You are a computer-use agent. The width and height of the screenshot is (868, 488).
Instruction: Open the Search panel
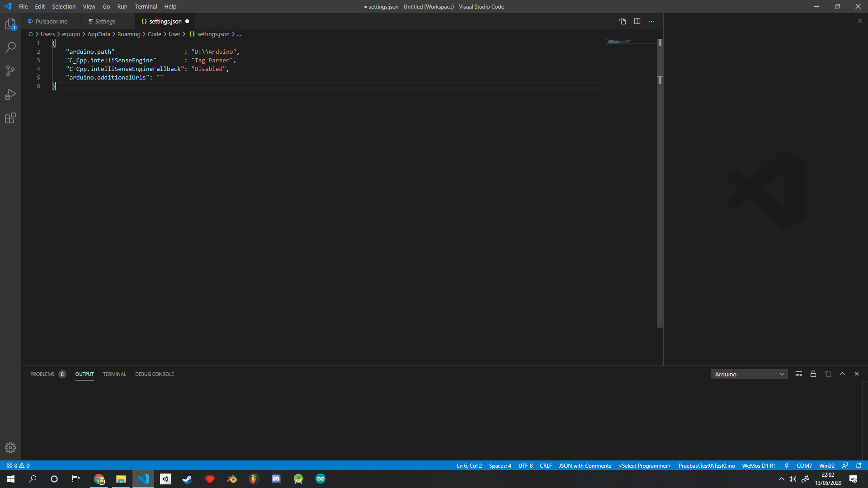10,47
